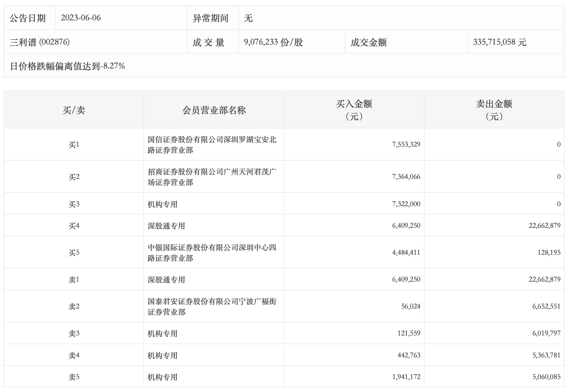Select sell amount 6,652,551
The image size is (570, 392).
pyautogui.click(x=546, y=306)
